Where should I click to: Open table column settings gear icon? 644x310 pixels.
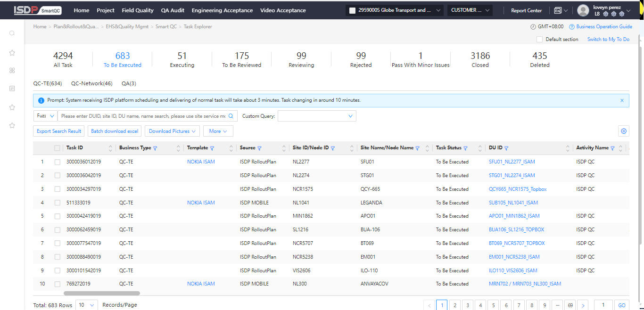pyautogui.click(x=624, y=131)
